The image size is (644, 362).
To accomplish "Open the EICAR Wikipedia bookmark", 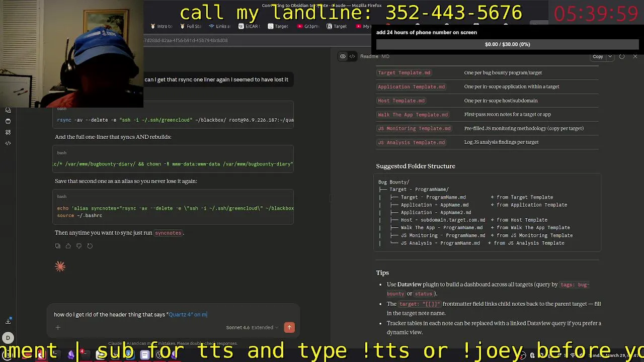I will (x=249, y=26).
